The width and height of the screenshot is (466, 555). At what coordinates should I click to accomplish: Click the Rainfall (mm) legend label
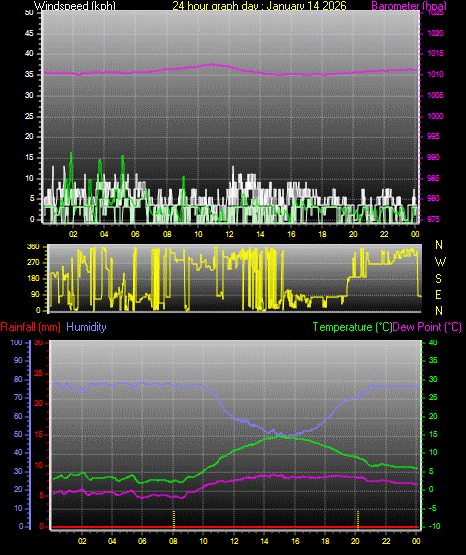(x=30, y=327)
